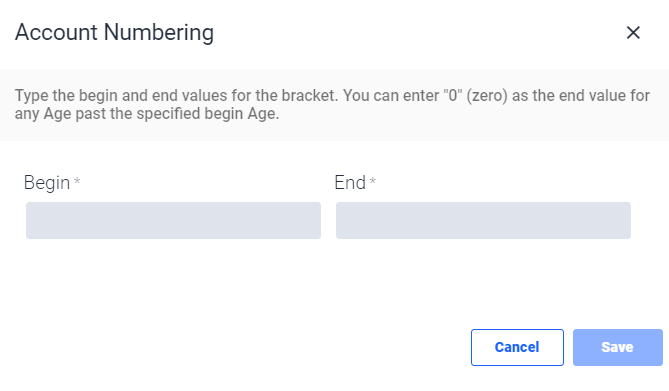Screen dimensions: 669x391
Task: Click the Account Numbering dialog title
Action: pos(114,32)
